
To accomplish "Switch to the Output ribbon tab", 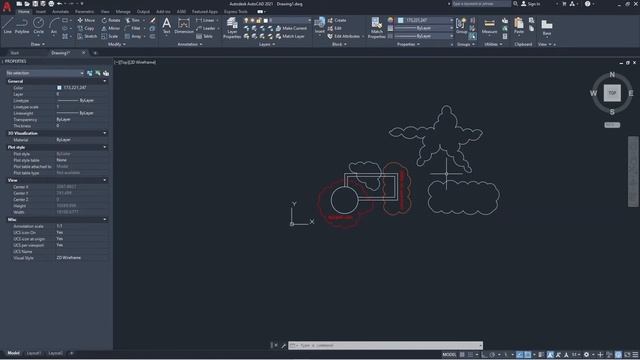I will pyautogui.click(x=143, y=11).
